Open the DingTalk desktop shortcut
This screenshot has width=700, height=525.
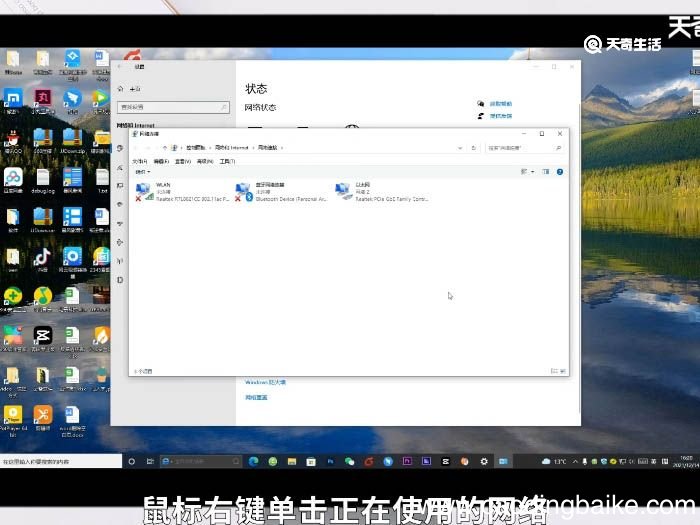72,101
